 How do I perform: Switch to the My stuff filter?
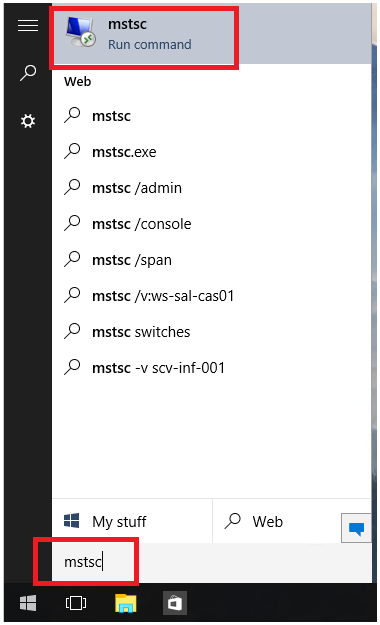click(x=132, y=521)
